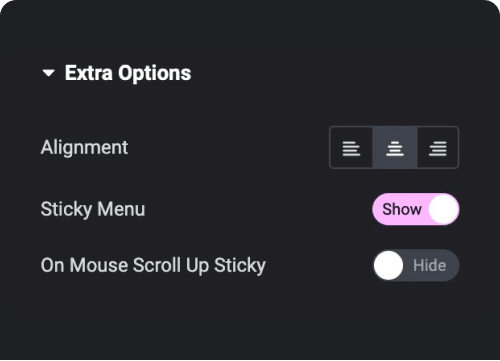
Task: Switch scroll-up sticky from Hide to Show
Action: [x=416, y=265]
